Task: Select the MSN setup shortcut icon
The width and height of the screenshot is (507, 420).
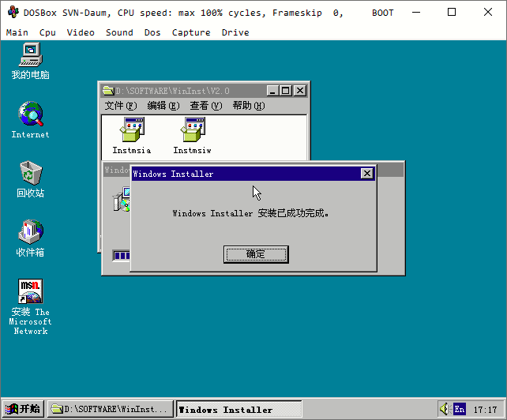Action: pos(30,307)
